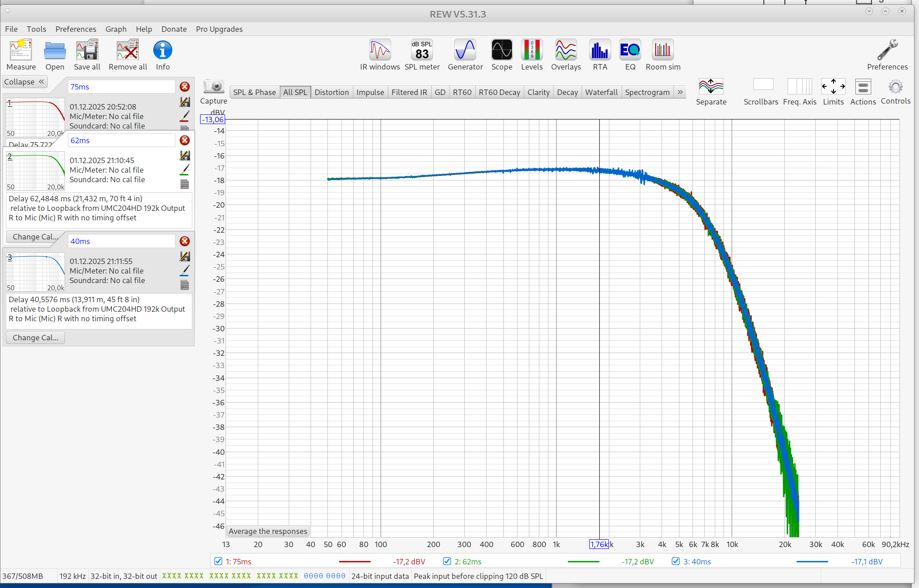Open the EQ window

point(630,51)
